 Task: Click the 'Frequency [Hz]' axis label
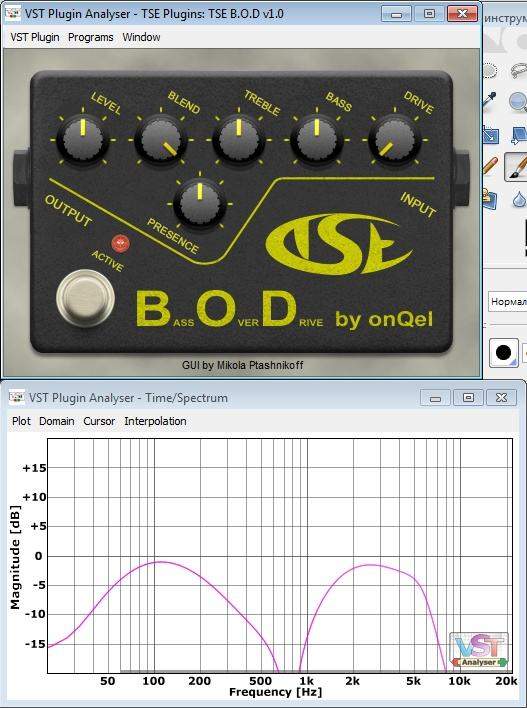[x=275, y=692]
